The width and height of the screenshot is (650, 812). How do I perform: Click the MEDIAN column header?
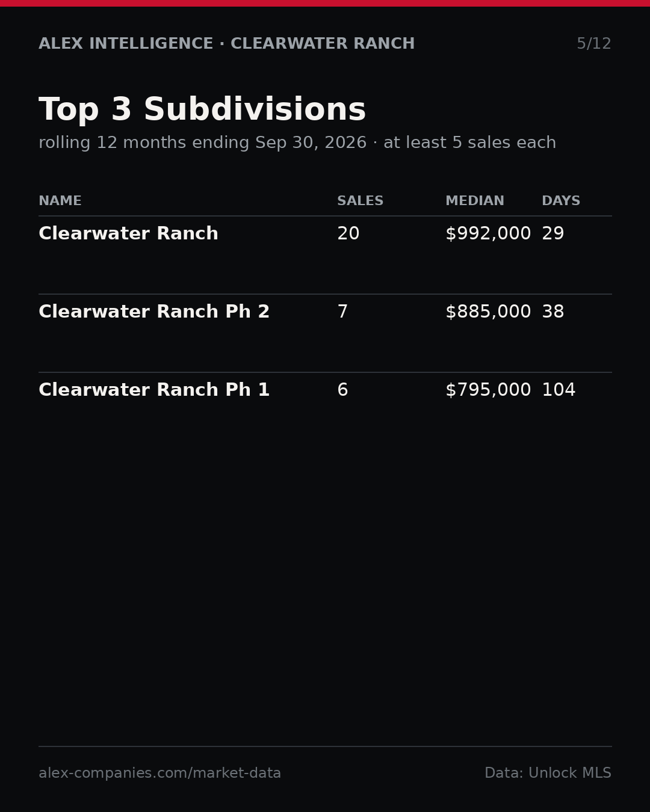pyautogui.click(x=475, y=201)
